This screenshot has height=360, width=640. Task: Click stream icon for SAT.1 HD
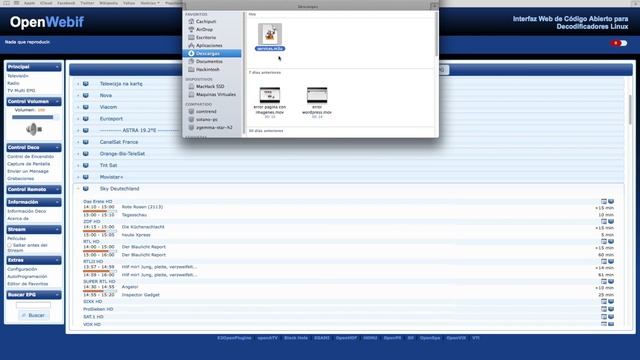[611, 316]
